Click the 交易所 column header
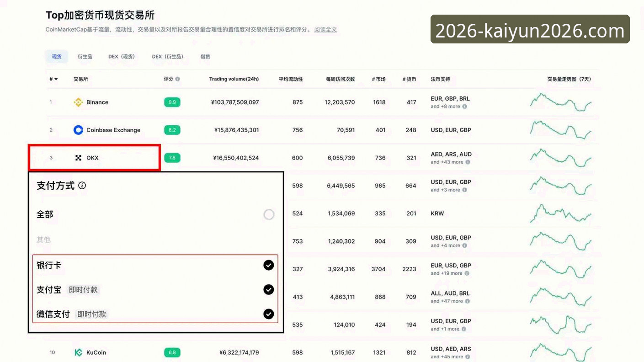Viewport: 644px width, 362px height. (80, 79)
